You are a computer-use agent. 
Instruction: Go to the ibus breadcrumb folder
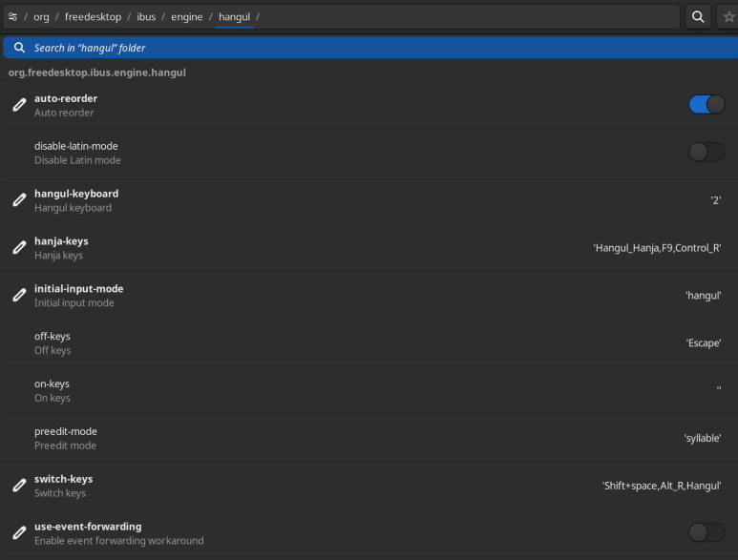[x=146, y=17]
